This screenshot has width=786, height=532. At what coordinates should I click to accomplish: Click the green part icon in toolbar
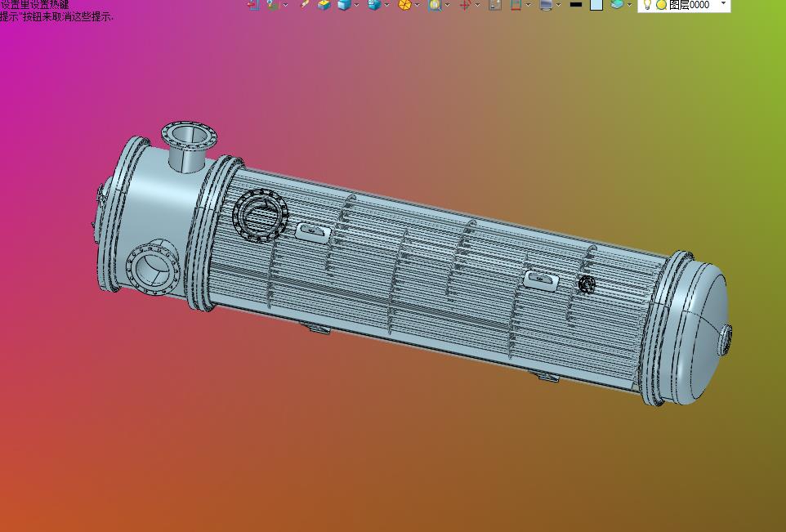tap(273, 5)
